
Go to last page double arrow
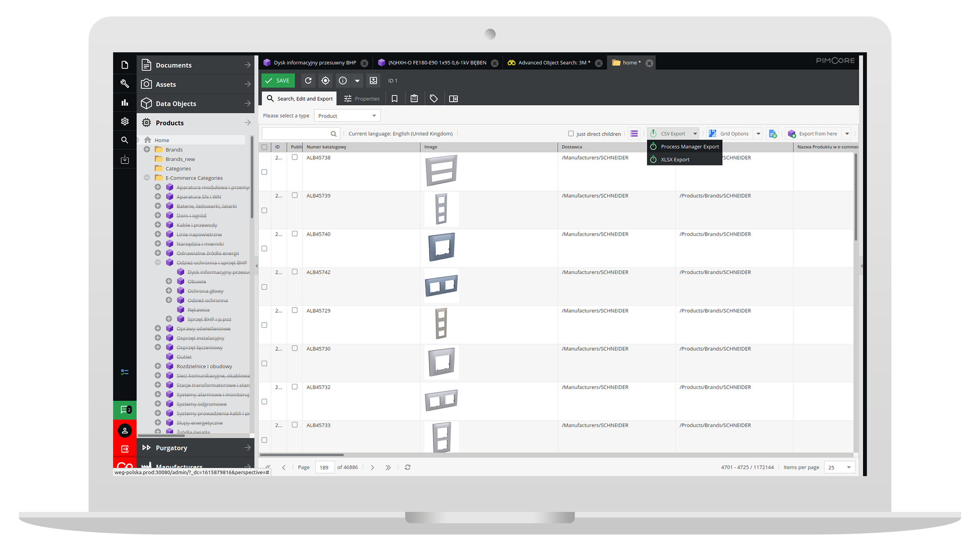tap(388, 468)
